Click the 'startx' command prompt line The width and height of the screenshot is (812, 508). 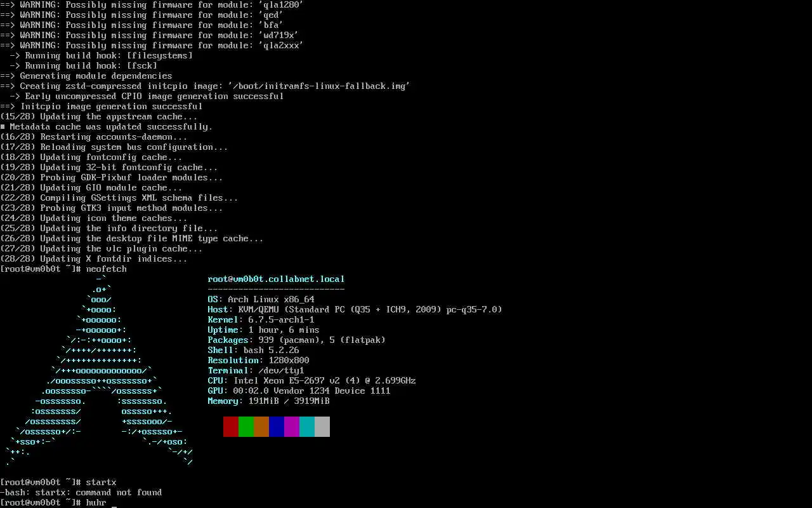tap(58, 483)
